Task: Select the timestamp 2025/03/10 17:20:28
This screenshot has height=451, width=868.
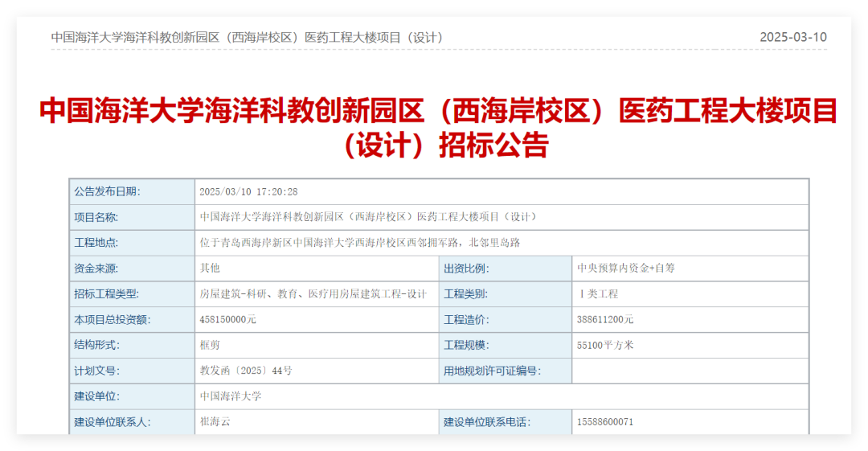Action: click(x=248, y=191)
